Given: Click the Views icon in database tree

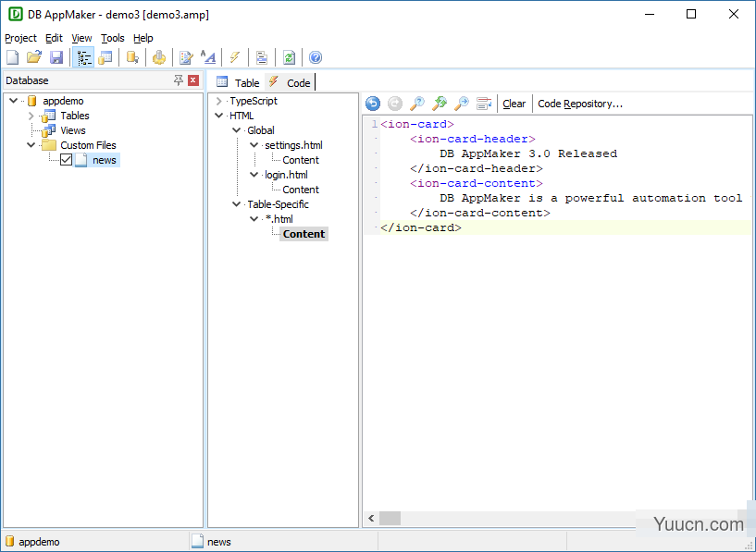Looking at the screenshot, I should coord(48,130).
